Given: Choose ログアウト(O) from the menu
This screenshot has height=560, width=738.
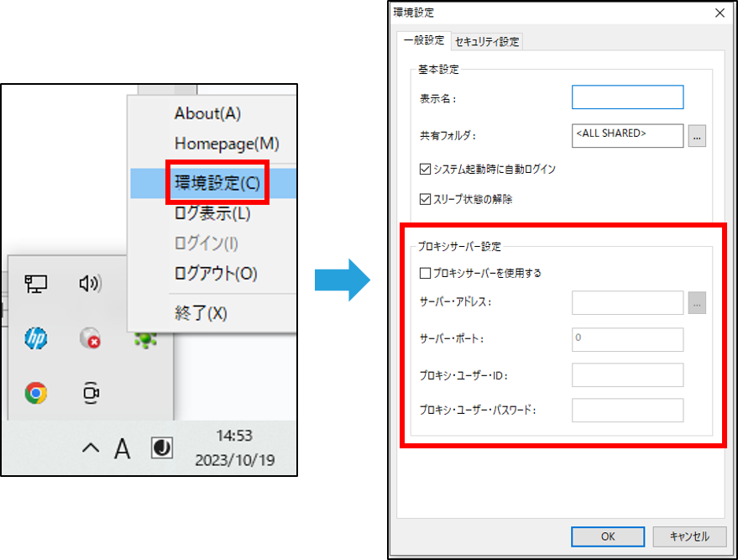Looking at the screenshot, I should [x=216, y=274].
